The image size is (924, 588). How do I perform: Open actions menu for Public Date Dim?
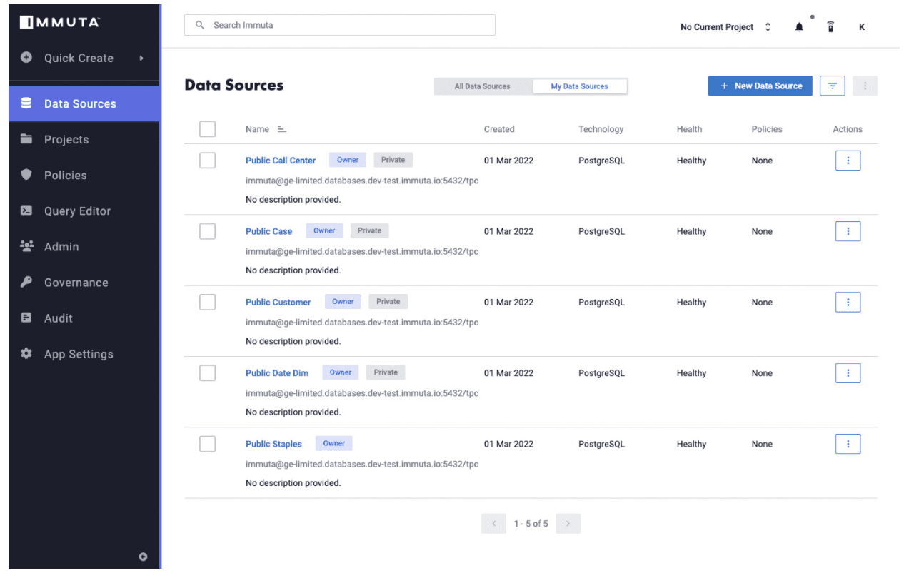coord(848,372)
